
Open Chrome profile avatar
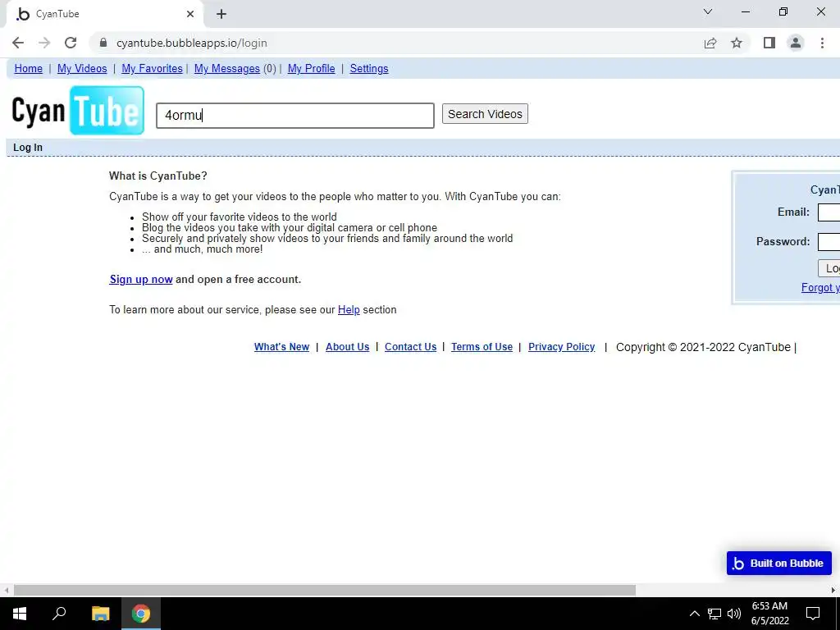click(x=796, y=43)
